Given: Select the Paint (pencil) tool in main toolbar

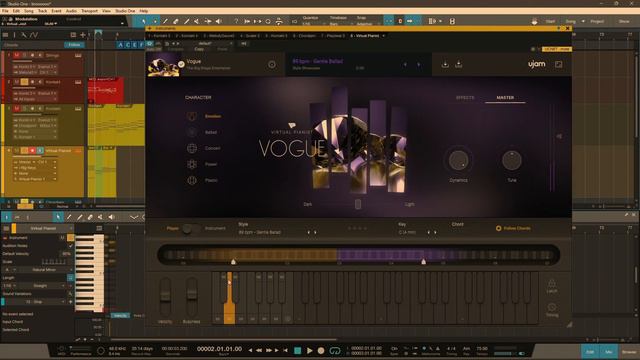Looking at the screenshot, I should pos(165,21).
